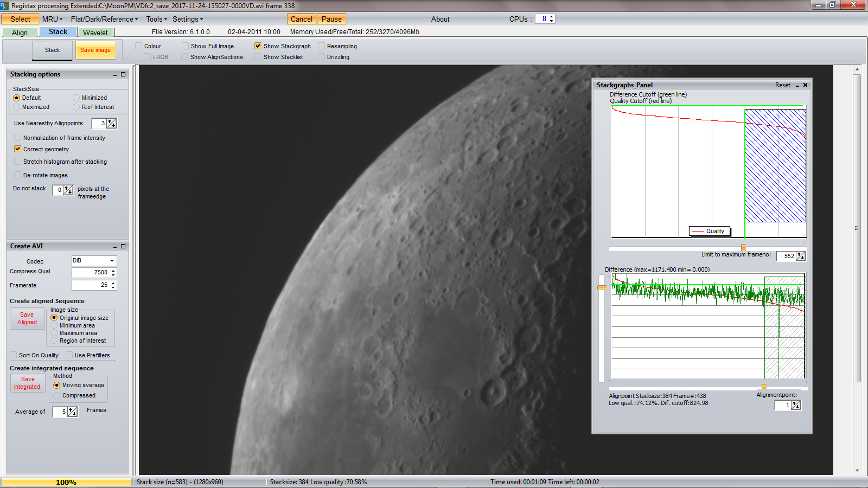The image size is (868, 488).
Task: Close the Stackgraphs_Panel
Action: [806, 85]
